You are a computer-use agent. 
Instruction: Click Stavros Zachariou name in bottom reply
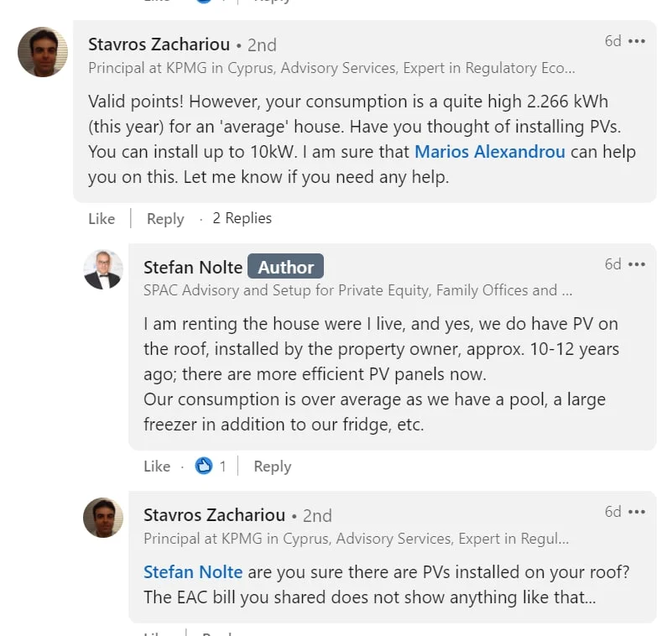pyautogui.click(x=214, y=514)
